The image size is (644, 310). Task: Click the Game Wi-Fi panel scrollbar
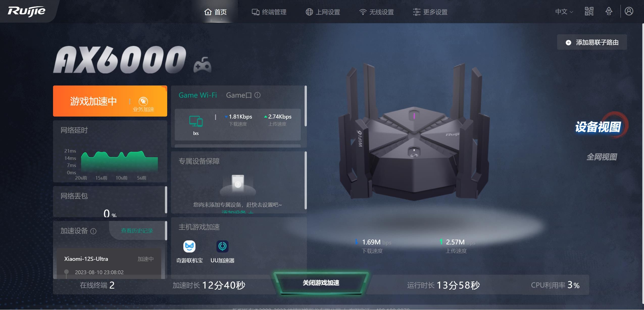tap(306, 106)
